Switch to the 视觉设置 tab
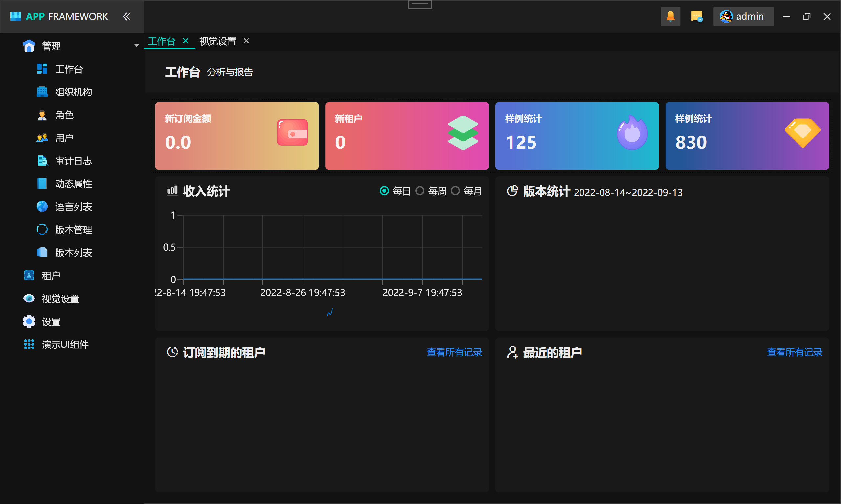Image resolution: width=841 pixels, height=504 pixels. 217,41
